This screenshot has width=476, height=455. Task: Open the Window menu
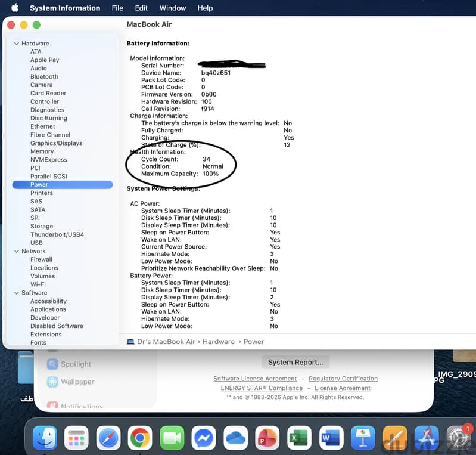(x=173, y=8)
